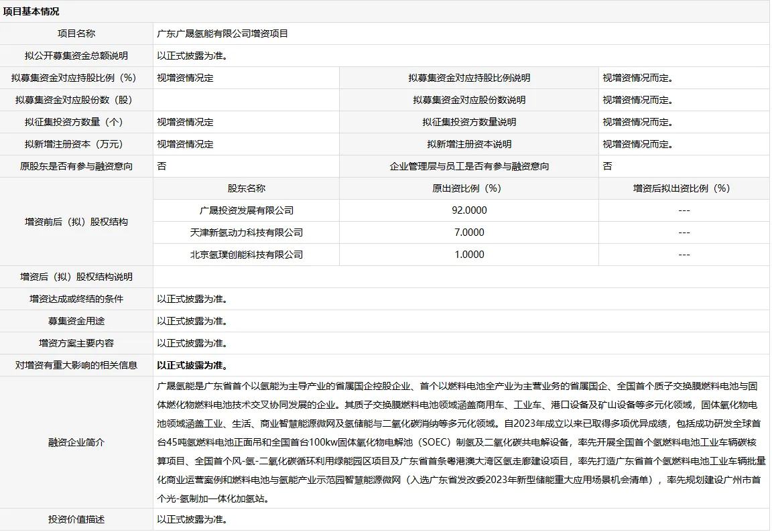Select the 股东名称 column header

(x=246, y=188)
